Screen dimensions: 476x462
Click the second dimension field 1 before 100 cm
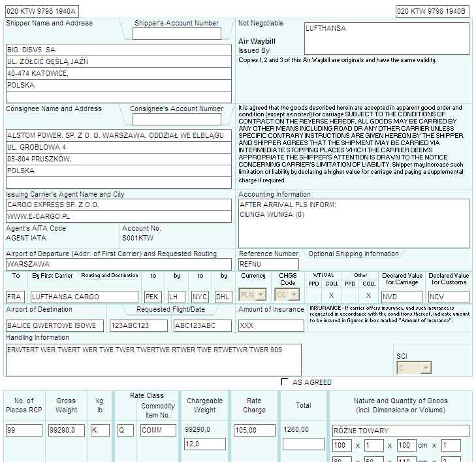point(374,446)
